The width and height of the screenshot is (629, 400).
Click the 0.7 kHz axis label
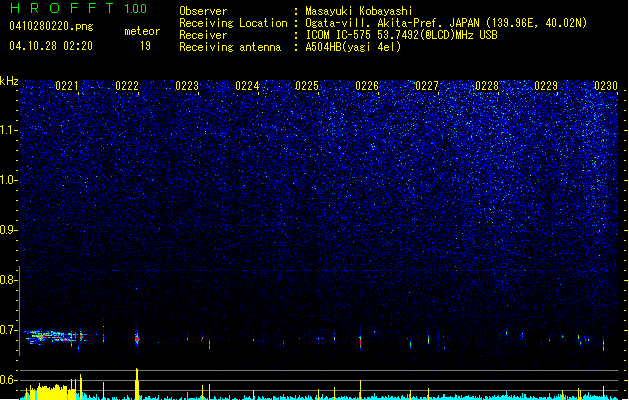(8, 330)
